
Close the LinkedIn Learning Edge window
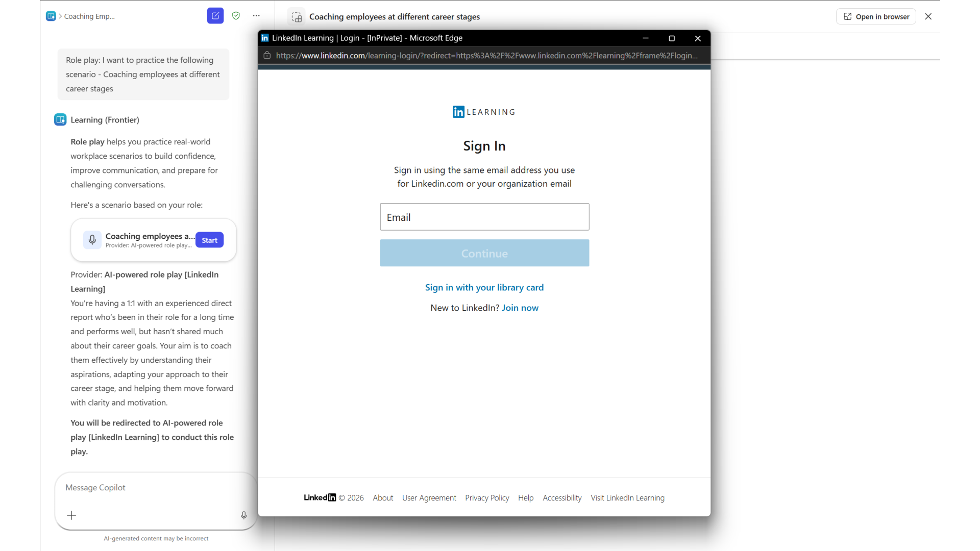[698, 38]
